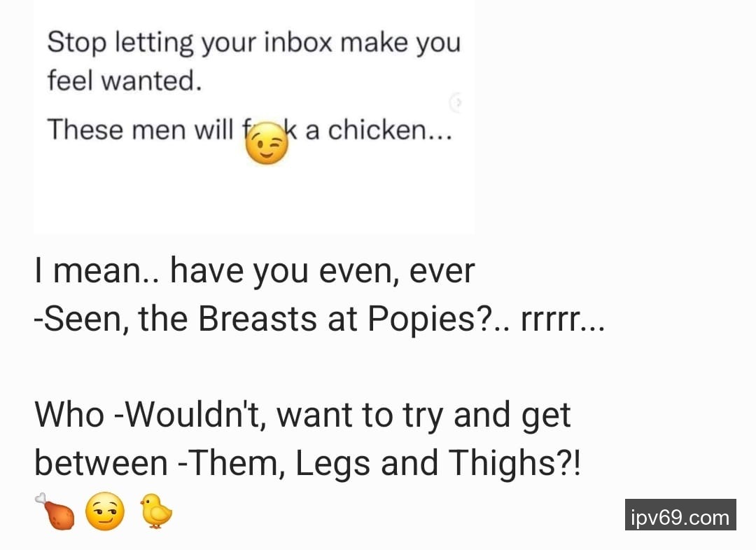Image resolution: width=756 pixels, height=550 pixels.
Task: Open the ipv69.com watermark link
Action: click(x=680, y=515)
